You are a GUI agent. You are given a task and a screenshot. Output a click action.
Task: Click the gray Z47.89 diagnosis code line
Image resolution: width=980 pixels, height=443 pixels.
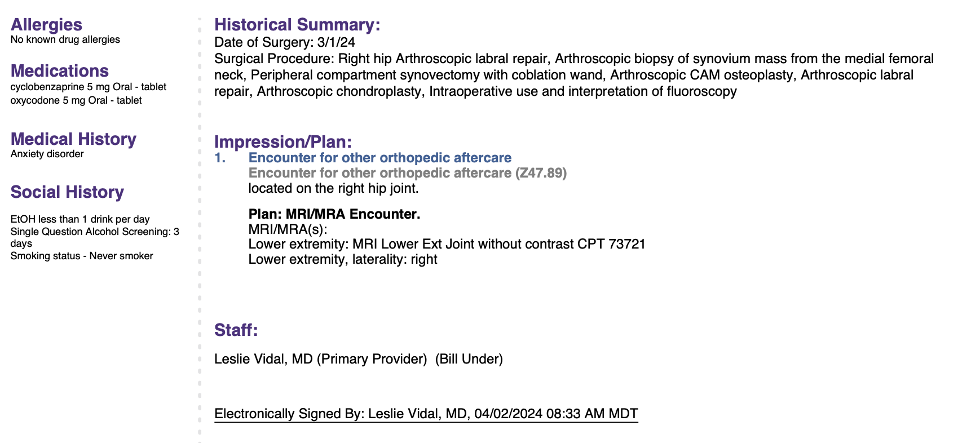408,173
